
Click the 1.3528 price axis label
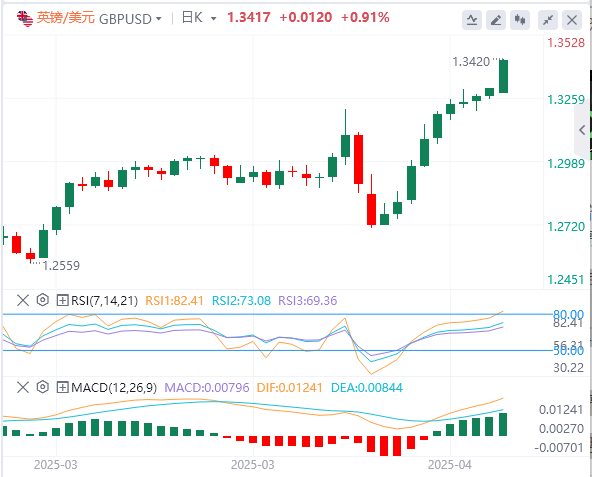tap(566, 43)
